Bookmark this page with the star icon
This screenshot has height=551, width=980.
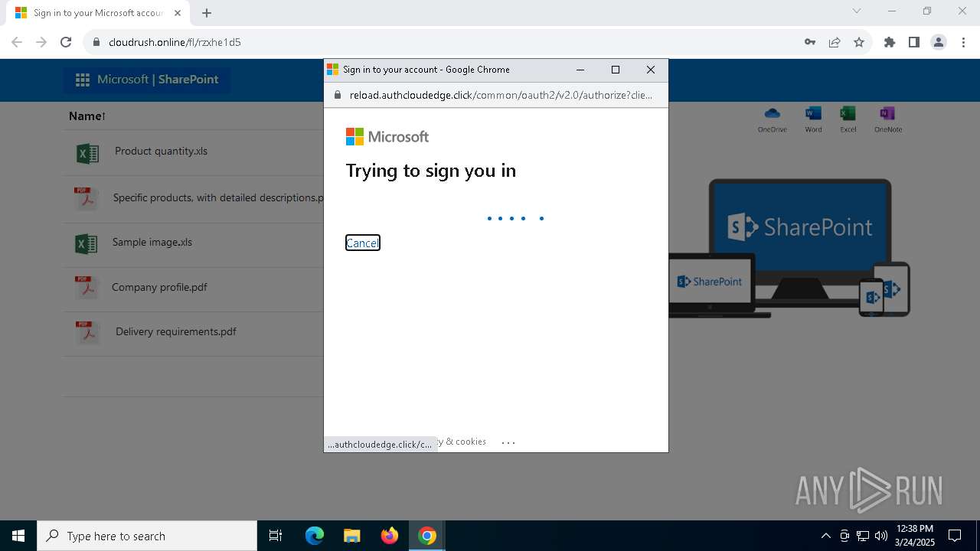[x=859, y=42]
